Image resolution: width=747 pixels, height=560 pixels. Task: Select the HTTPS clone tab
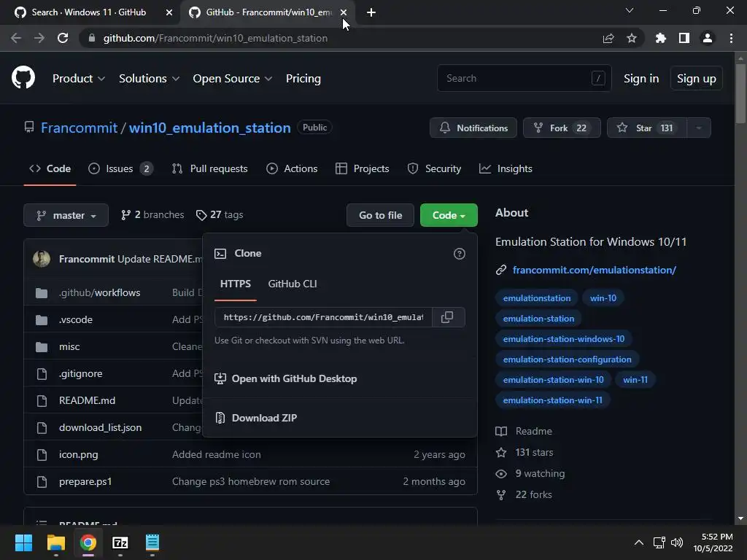(x=236, y=284)
